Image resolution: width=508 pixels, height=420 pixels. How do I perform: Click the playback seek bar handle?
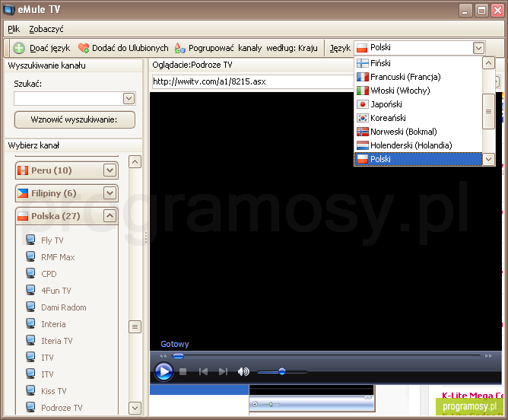[178, 356]
